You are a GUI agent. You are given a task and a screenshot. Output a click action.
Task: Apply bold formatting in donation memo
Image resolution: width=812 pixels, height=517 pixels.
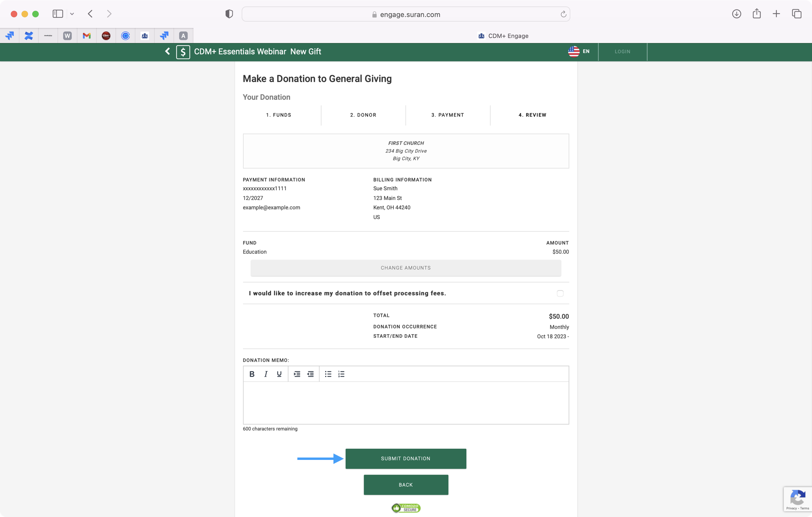point(252,374)
